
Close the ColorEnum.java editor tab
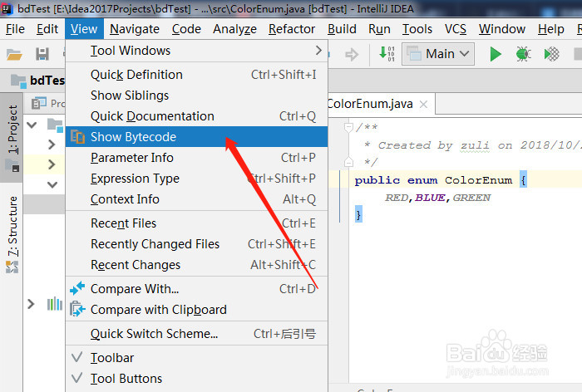click(423, 104)
